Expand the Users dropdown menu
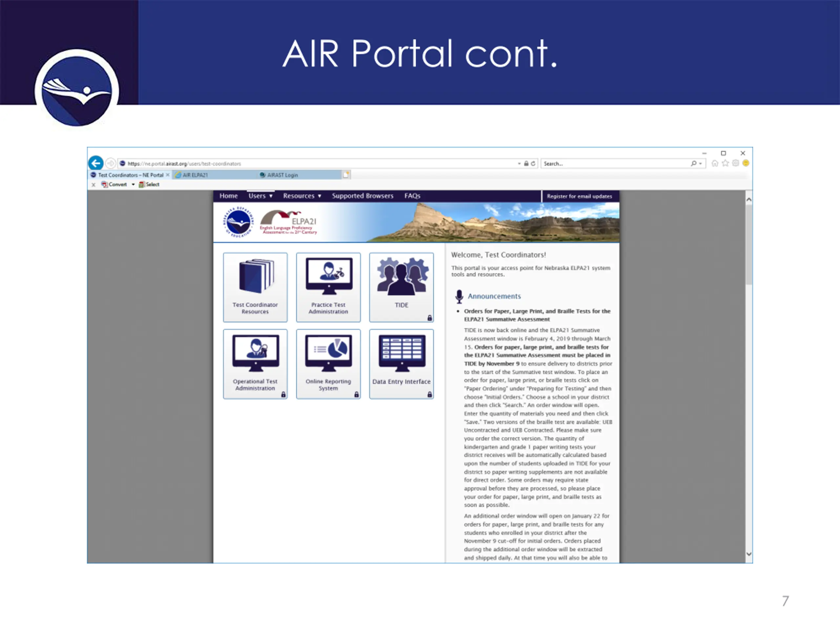The image size is (840, 630). pos(261,196)
